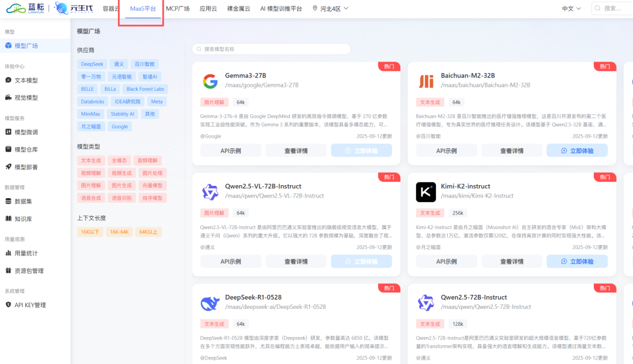Toggle Stability AI supplier filter

pyautogui.click(x=122, y=114)
